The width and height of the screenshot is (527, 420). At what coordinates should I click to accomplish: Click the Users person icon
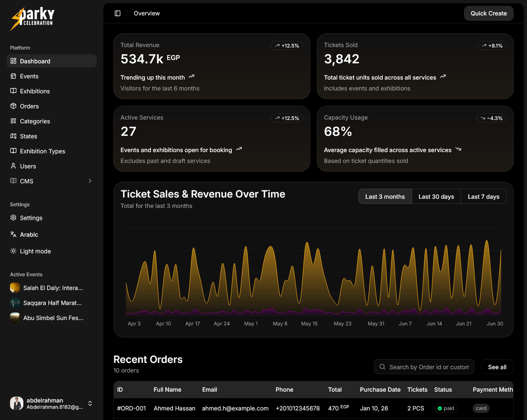point(13,166)
